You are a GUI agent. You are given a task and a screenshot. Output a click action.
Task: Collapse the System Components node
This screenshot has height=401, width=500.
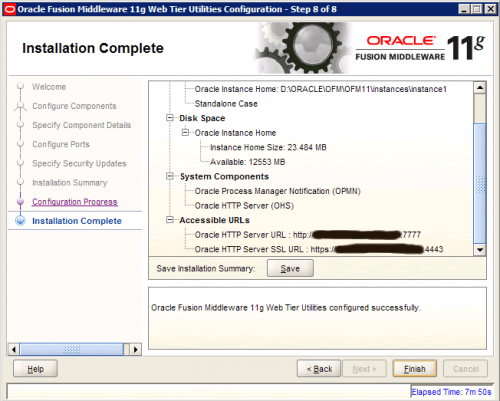click(x=170, y=176)
